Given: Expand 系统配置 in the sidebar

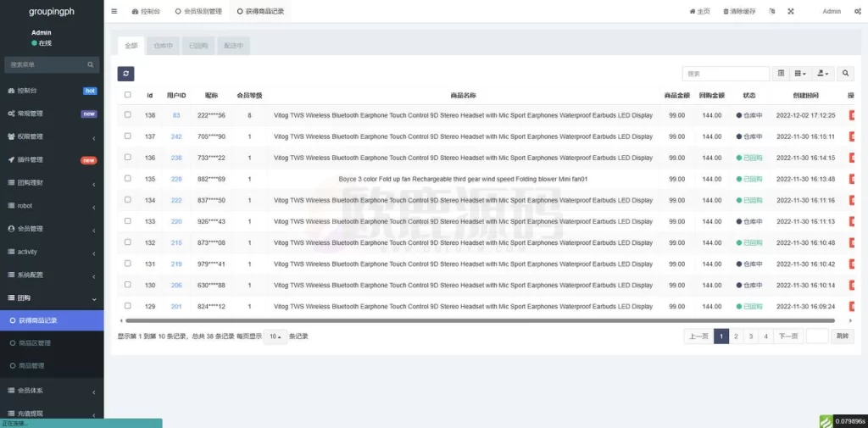Looking at the screenshot, I should click(x=52, y=275).
